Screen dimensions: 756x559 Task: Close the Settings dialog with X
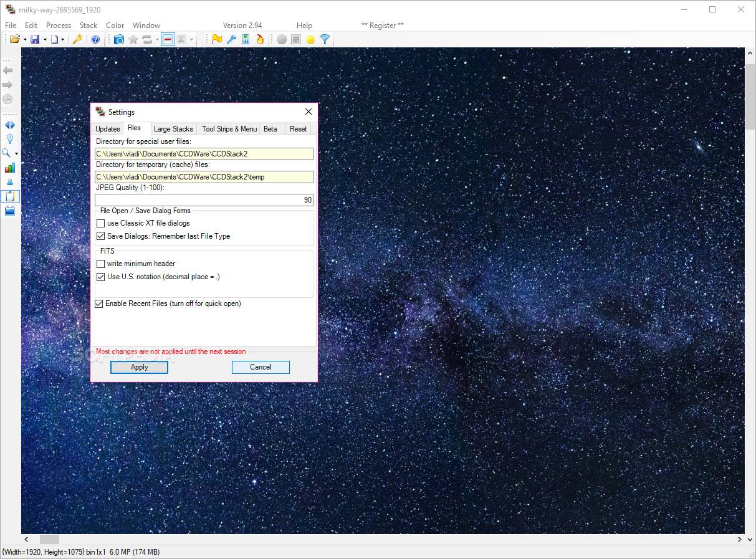click(309, 112)
